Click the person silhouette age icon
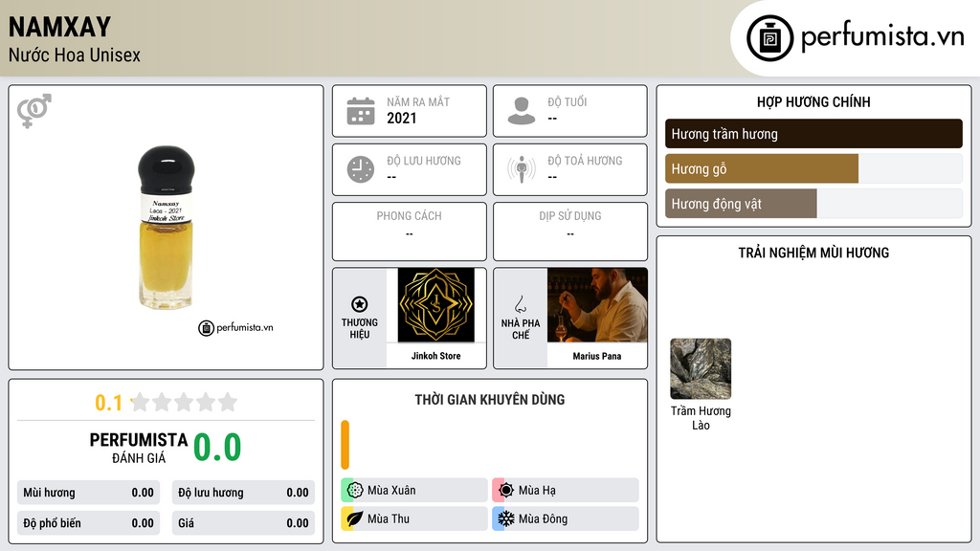The width and height of the screenshot is (980, 551). pyautogui.click(x=522, y=111)
